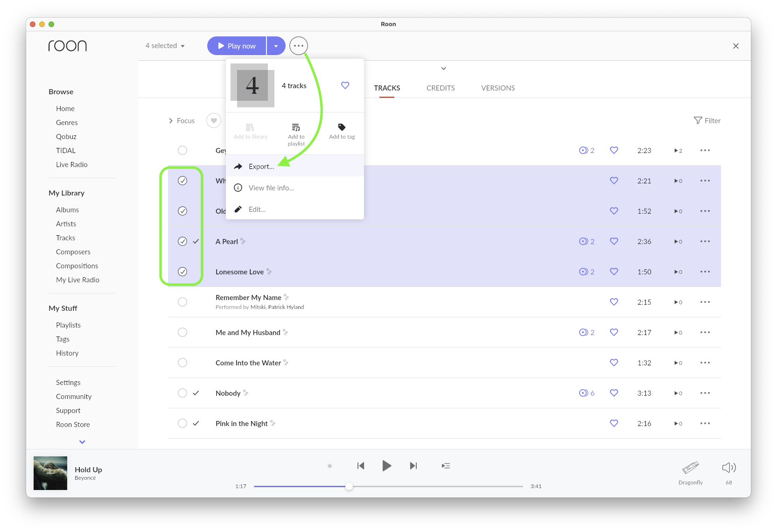
Task: Click the Filter funnel icon
Action: [x=698, y=120]
